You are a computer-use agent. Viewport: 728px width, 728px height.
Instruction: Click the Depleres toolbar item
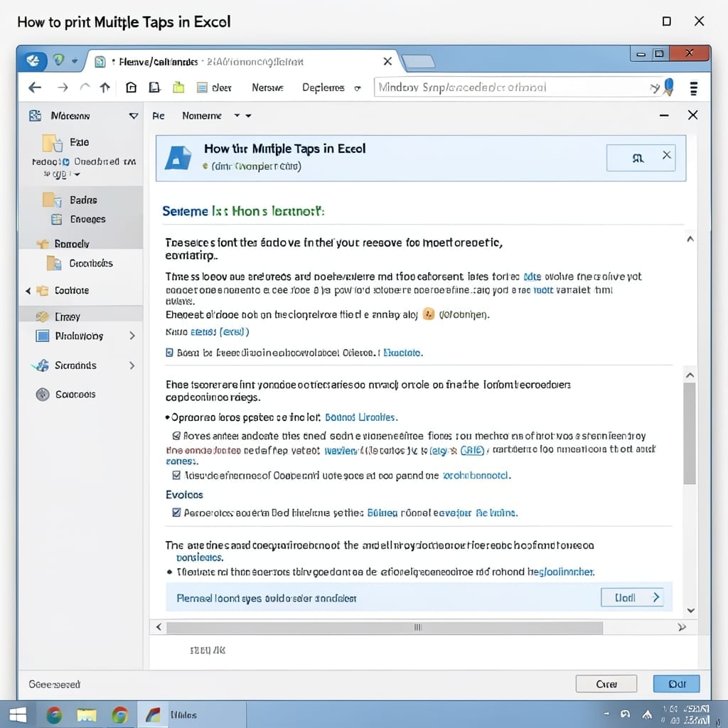pos(323,87)
